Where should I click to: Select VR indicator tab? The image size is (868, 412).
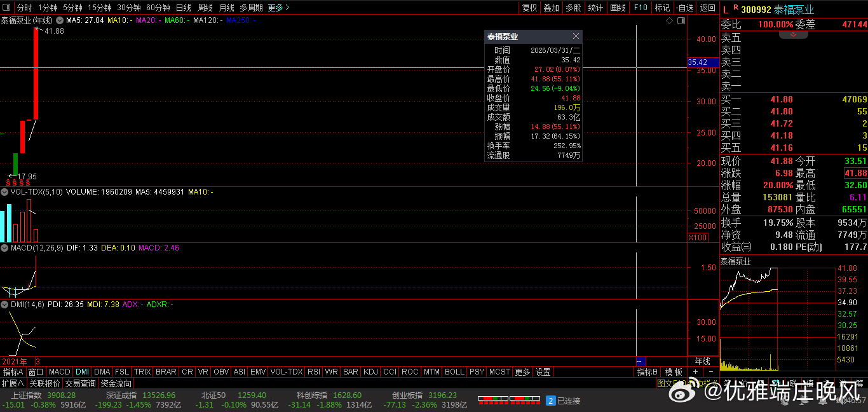203,372
